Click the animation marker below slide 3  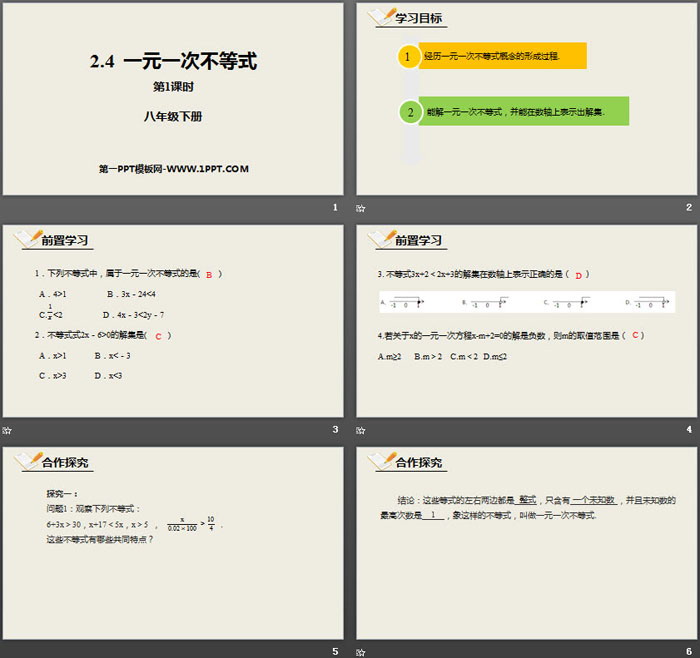click(7, 430)
